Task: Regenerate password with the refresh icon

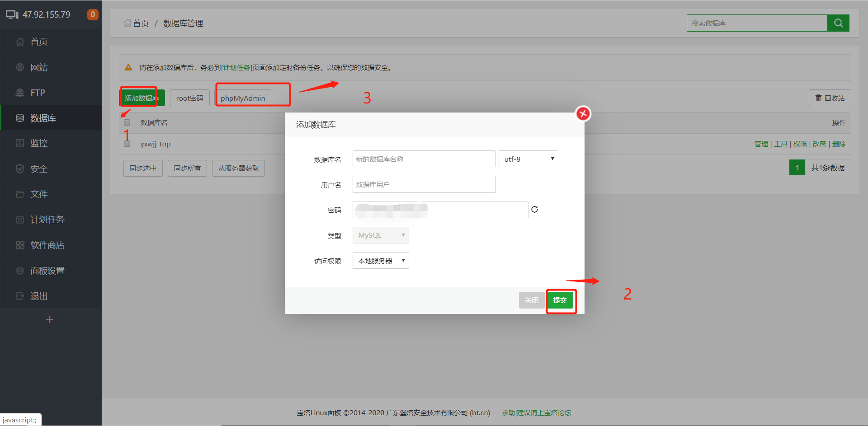Action: (x=535, y=209)
